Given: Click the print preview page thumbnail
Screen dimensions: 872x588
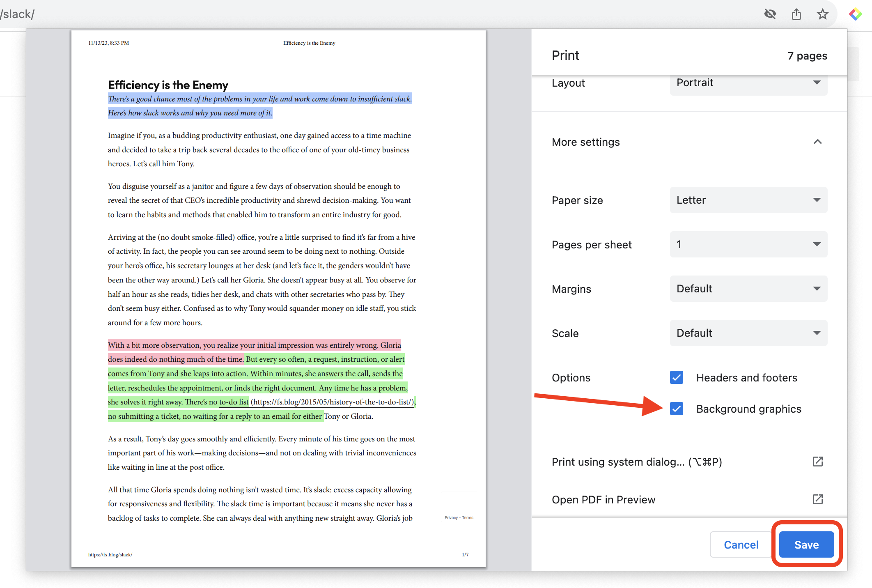Looking at the screenshot, I should (278, 299).
